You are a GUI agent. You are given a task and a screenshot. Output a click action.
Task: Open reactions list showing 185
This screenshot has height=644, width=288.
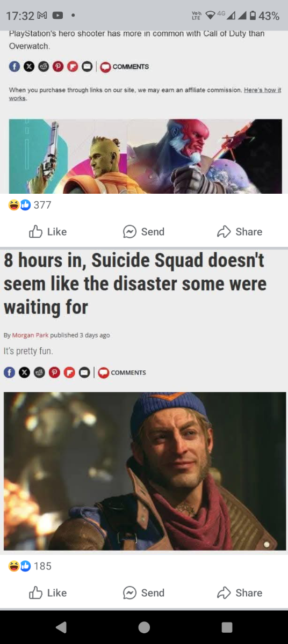tap(30, 566)
